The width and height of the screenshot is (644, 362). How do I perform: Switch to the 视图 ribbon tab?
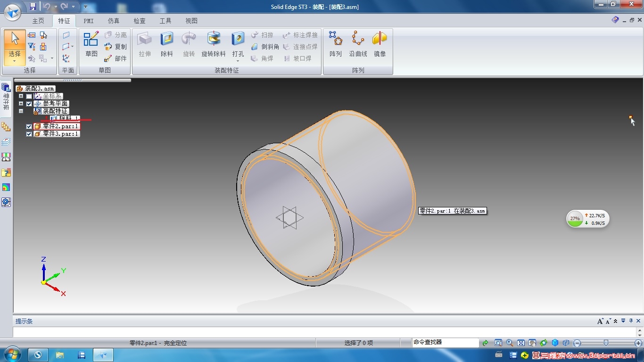click(x=191, y=21)
